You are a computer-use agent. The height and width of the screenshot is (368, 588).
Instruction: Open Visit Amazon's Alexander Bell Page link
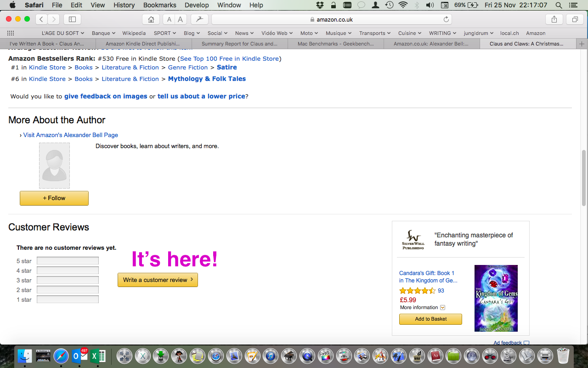[x=71, y=135]
